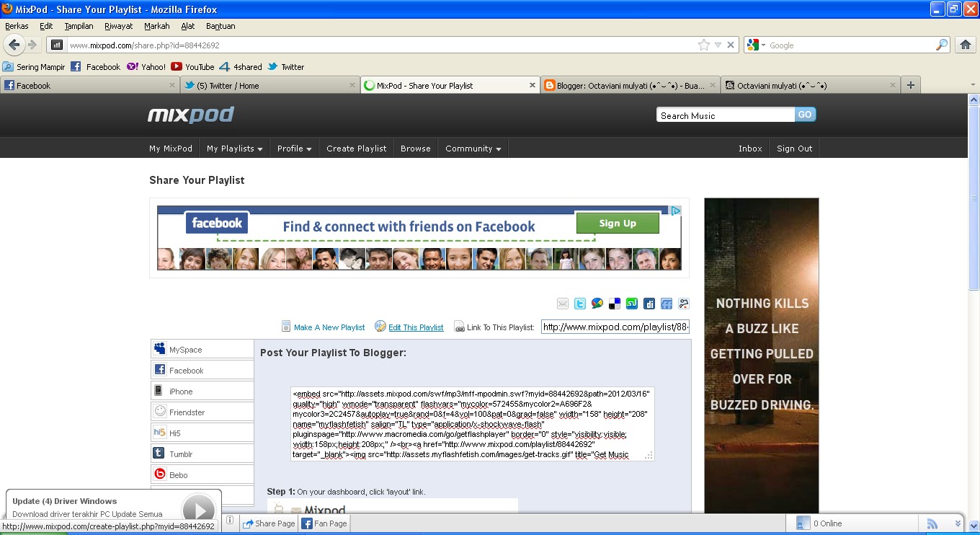Select MySpace in the share list
This screenshot has width=980, height=535.
pyautogui.click(x=202, y=349)
